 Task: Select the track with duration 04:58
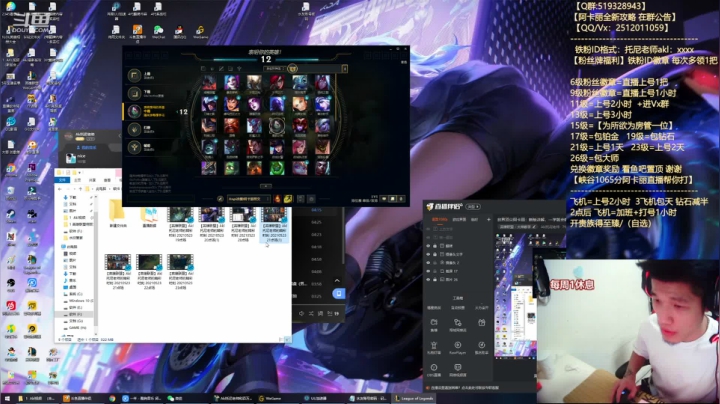pyautogui.click(x=317, y=259)
